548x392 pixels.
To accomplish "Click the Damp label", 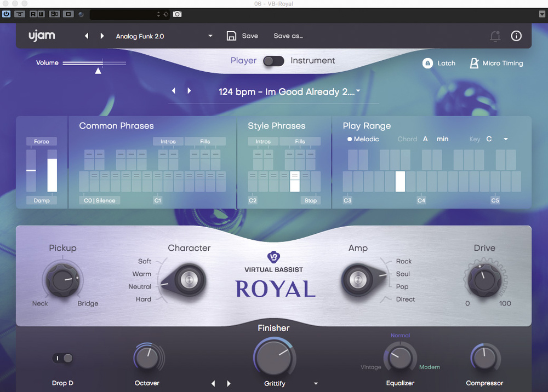I will coord(42,200).
